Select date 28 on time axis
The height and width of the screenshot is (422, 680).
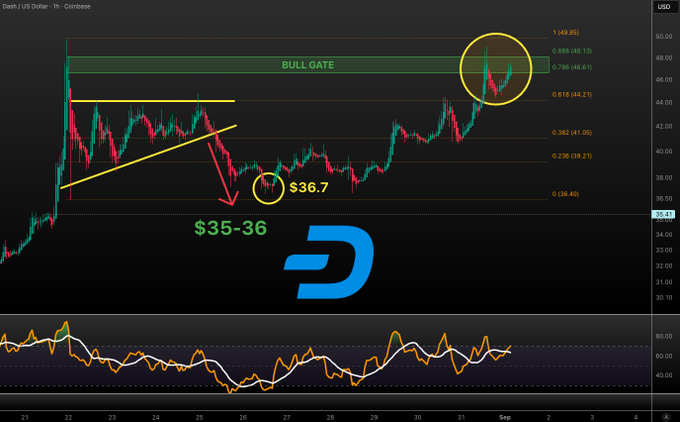(x=330, y=417)
